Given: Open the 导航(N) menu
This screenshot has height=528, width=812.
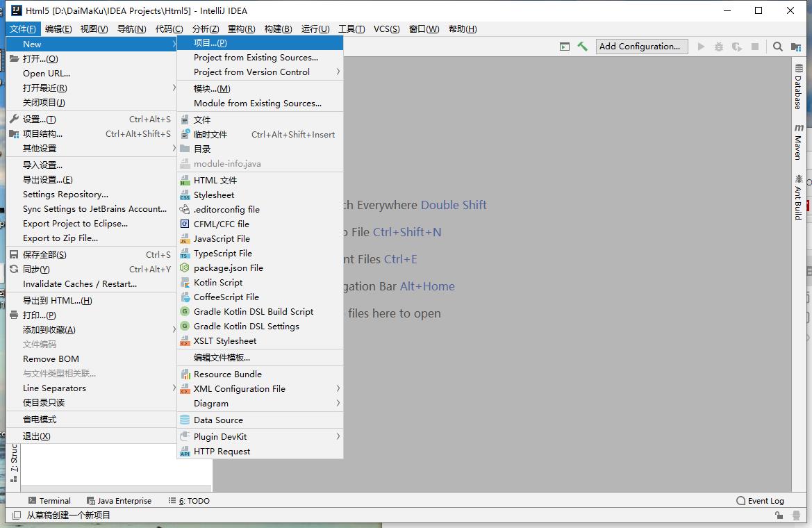Looking at the screenshot, I should (131, 29).
